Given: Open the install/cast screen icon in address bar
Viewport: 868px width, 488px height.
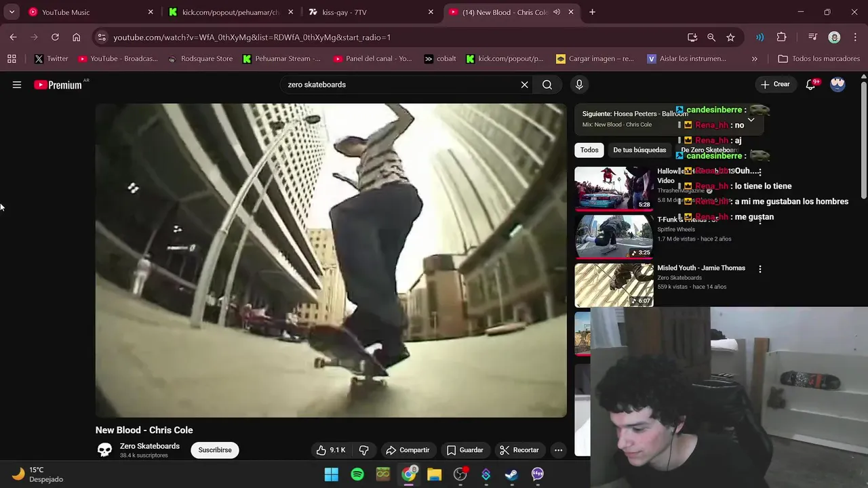Looking at the screenshot, I should pyautogui.click(x=692, y=37).
